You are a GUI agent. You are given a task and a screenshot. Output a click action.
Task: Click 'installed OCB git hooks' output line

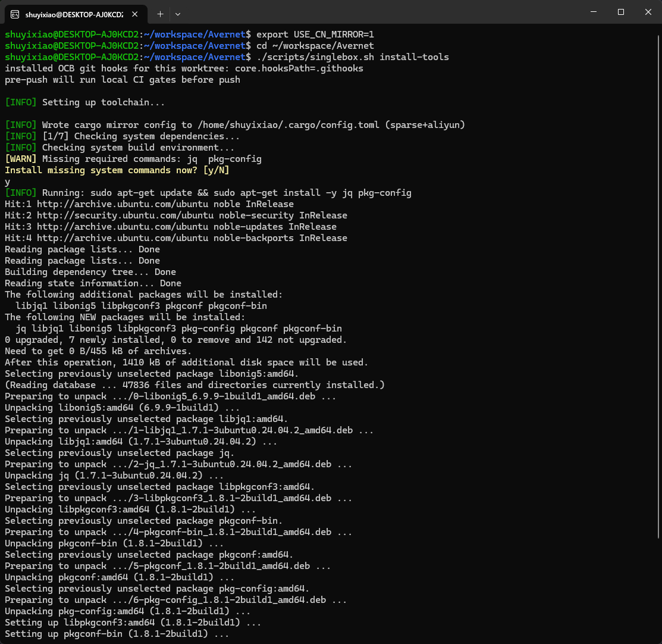[x=184, y=68]
